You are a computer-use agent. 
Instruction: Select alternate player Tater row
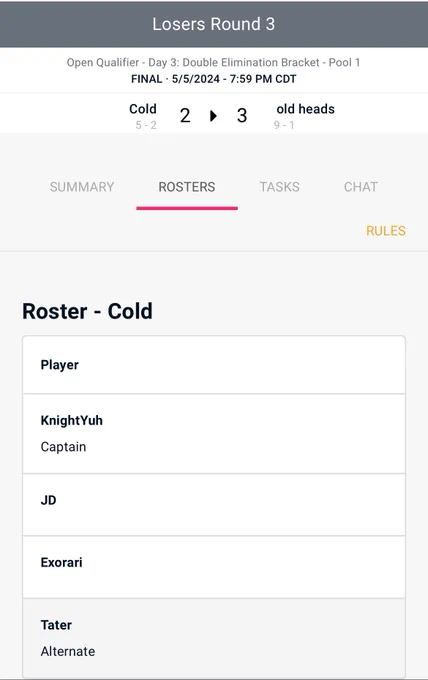pyautogui.click(x=214, y=638)
